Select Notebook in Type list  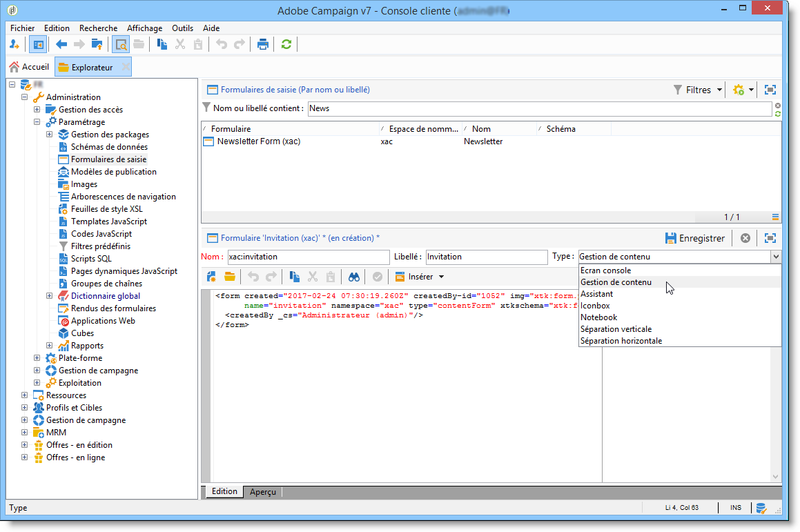tap(680, 317)
